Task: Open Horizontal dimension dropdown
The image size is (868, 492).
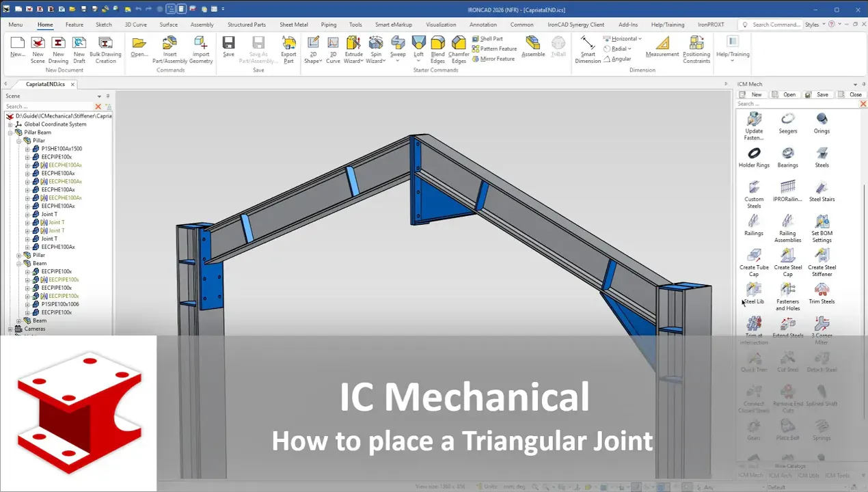Action: click(640, 39)
